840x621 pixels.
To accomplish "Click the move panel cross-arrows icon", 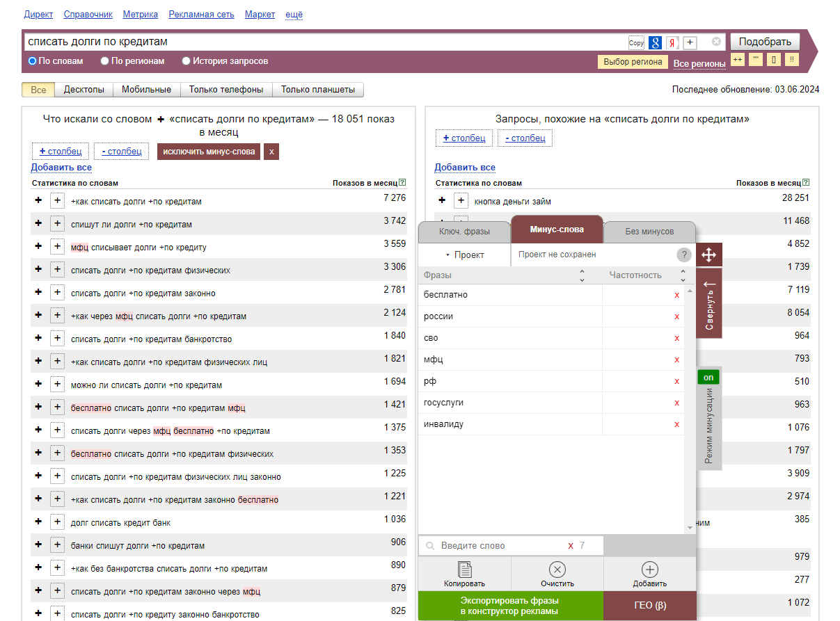I will tap(708, 255).
